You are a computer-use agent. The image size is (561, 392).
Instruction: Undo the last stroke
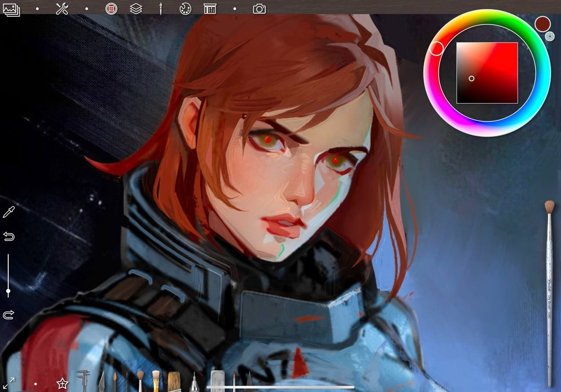[x=9, y=237]
